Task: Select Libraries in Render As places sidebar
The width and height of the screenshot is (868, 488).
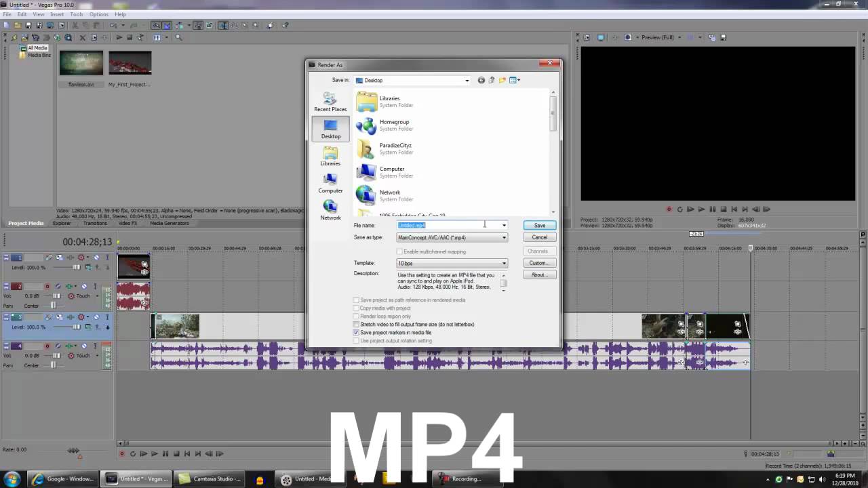Action: click(x=330, y=156)
